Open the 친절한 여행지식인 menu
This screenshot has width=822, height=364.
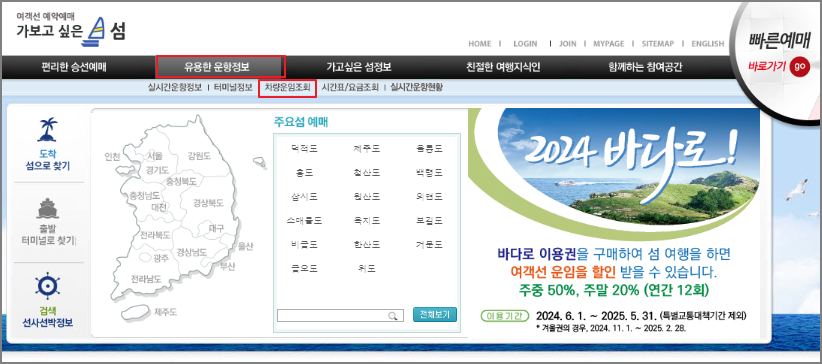tap(503, 67)
